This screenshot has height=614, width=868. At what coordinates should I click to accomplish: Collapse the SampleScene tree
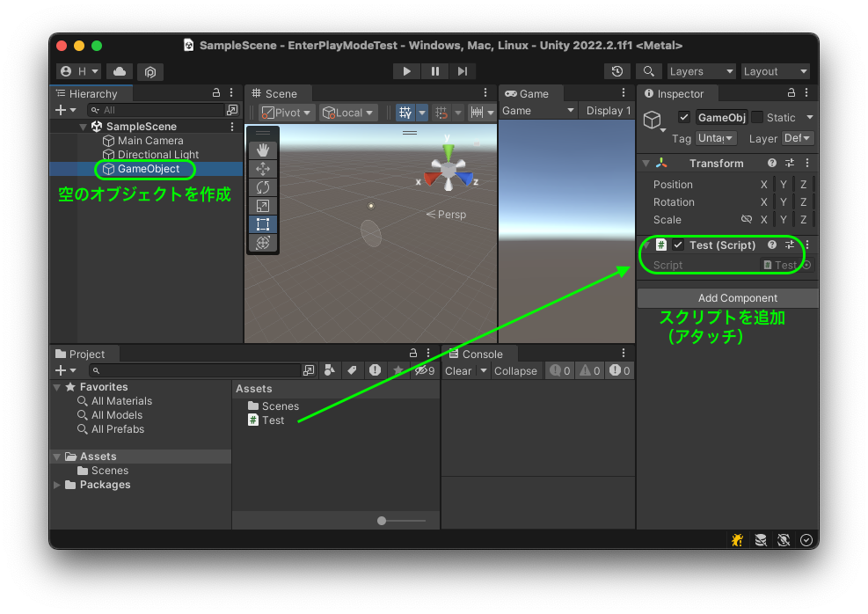click(83, 127)
